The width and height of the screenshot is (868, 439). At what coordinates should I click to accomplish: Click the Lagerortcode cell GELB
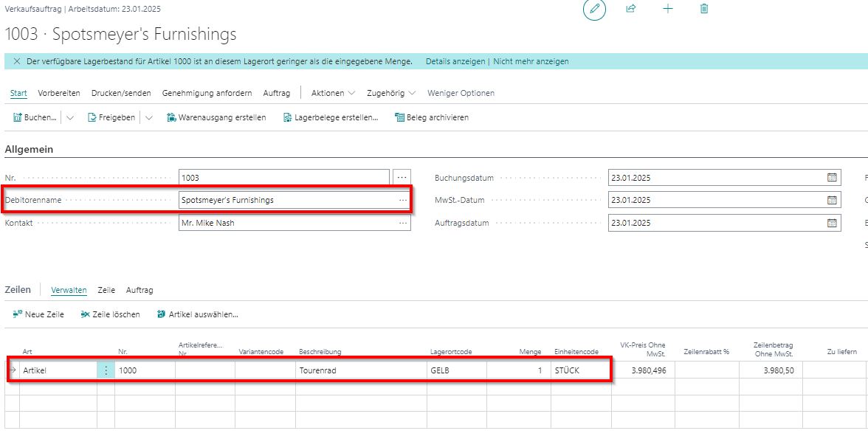pyautogui.click(x=457, y=370)
